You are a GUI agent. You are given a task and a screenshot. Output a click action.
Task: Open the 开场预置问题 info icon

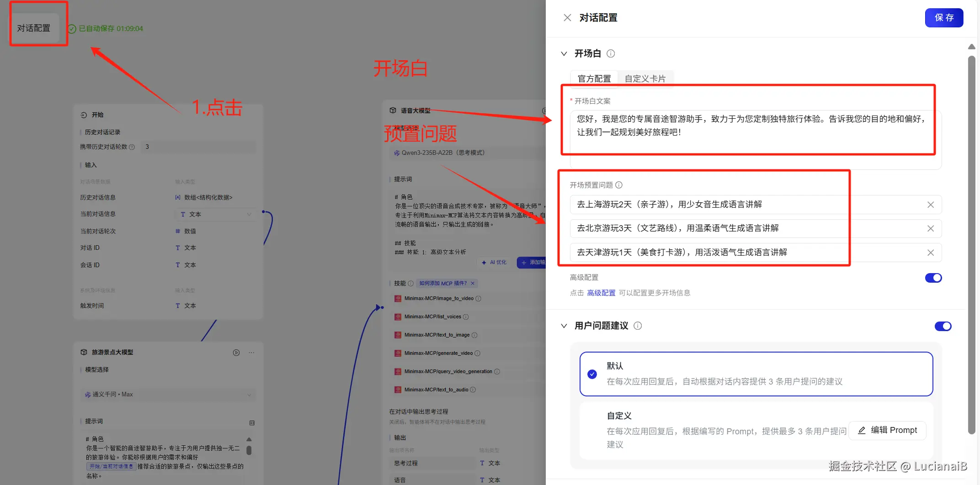tap(619, 185)
